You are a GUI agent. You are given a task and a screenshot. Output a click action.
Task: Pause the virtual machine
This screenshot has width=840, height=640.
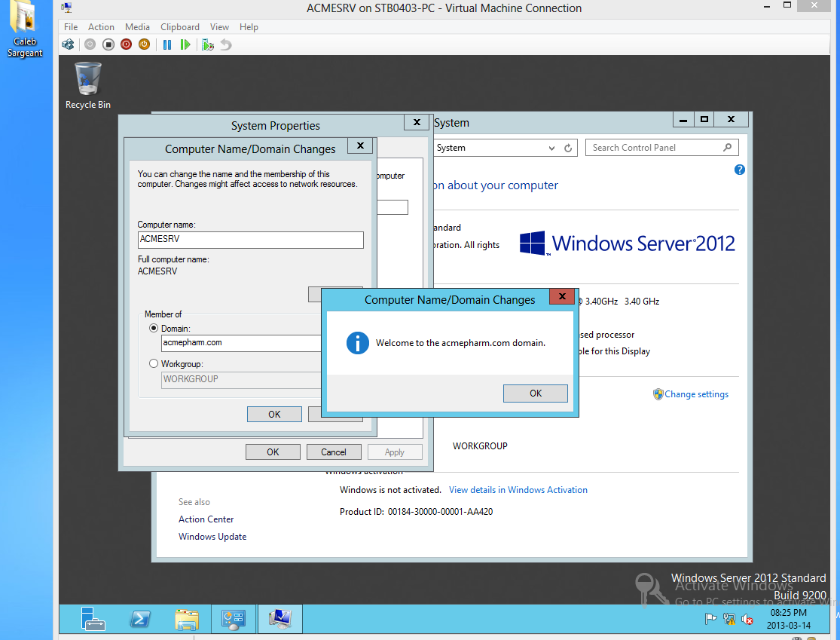tap(167, 44)
